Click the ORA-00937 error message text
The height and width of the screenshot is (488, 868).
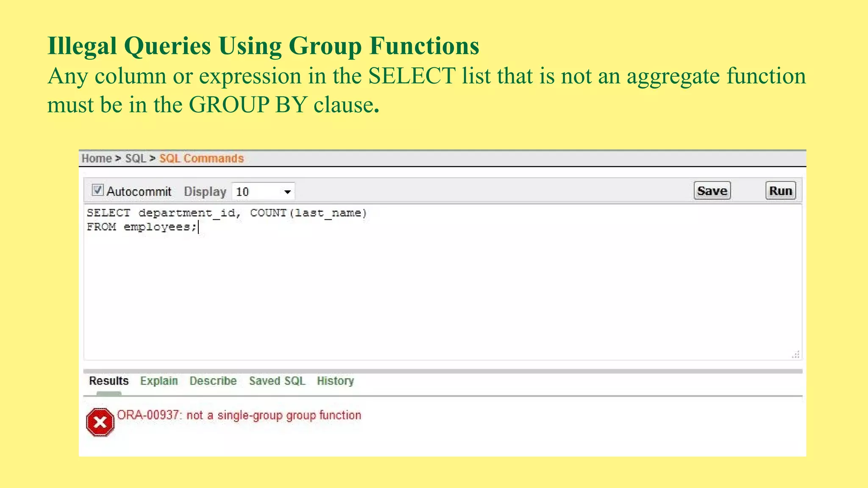(239, 415)
